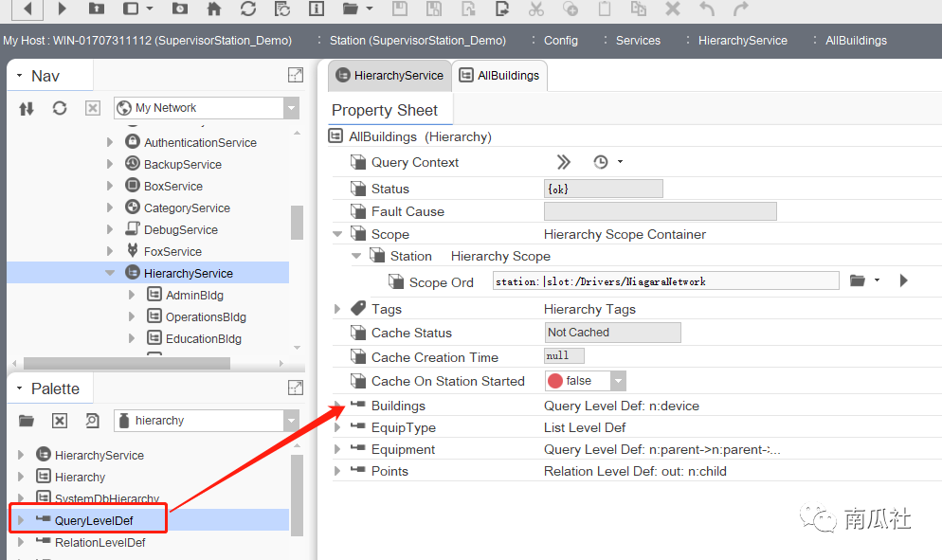
Task: Click the Refresh icon in the top toolbar
Action: tap(248, 9)
